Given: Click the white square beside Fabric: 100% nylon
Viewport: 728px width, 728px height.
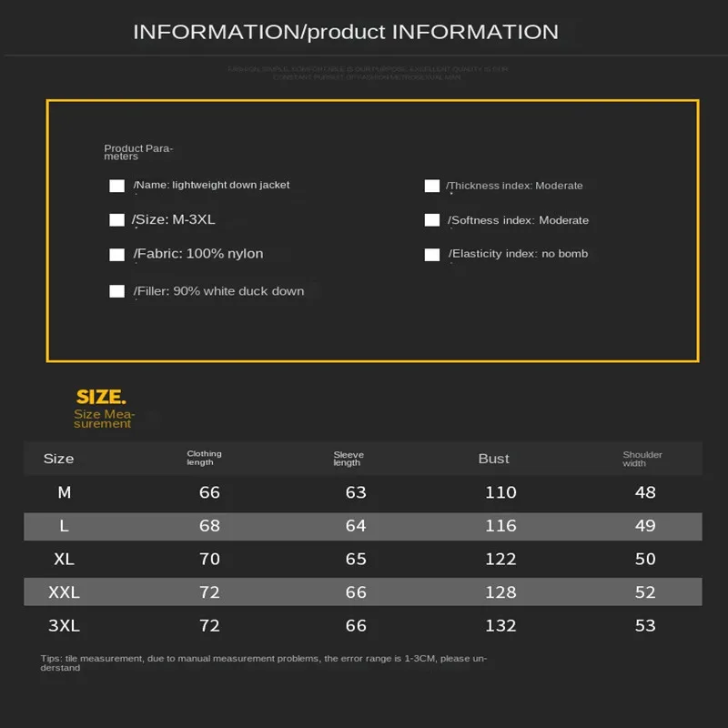Looking at the screenshot, I should point(116,255).
